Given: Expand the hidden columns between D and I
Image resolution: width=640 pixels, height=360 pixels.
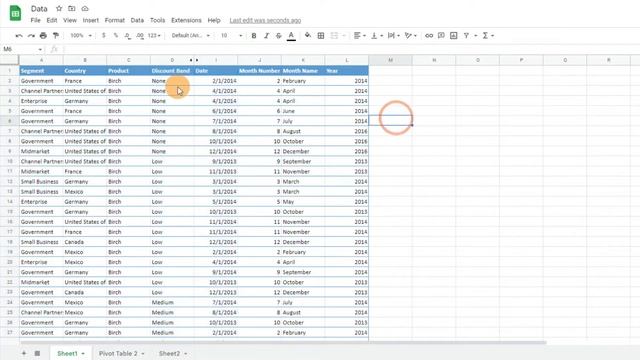Looking at the screenshot, I should 194,60.
